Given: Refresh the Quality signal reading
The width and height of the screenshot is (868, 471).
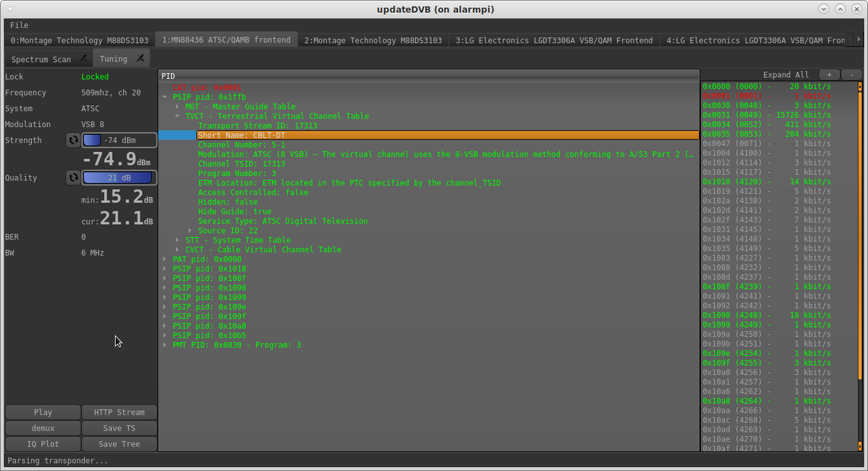Looking at the screenshot, I should point(73,178).
